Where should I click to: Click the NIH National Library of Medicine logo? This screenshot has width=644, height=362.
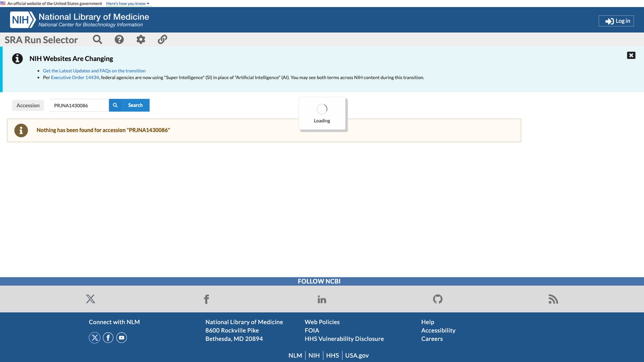point(79,20)
